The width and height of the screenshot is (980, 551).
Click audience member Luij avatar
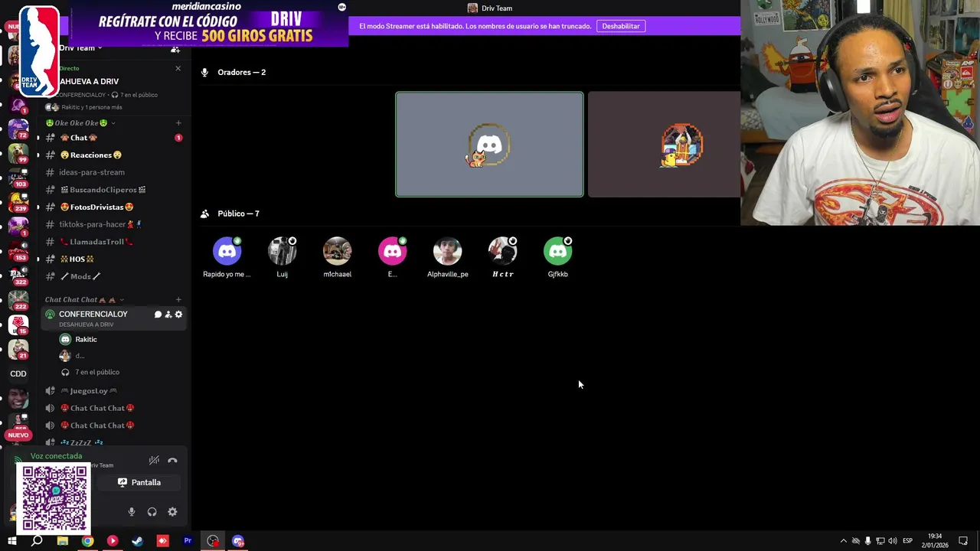click(282, 251)
